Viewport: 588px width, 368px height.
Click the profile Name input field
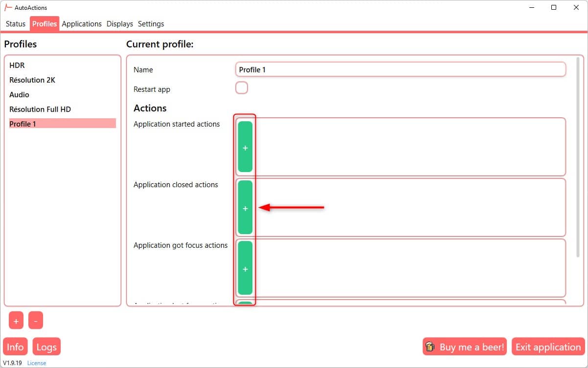400,69
